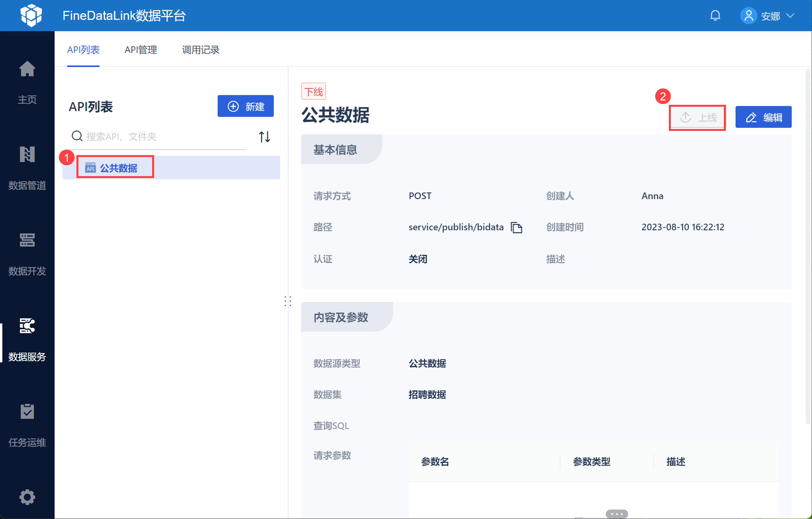
Task: Copy the service/publish/bidata path
Action: click(x=516, y=227)
